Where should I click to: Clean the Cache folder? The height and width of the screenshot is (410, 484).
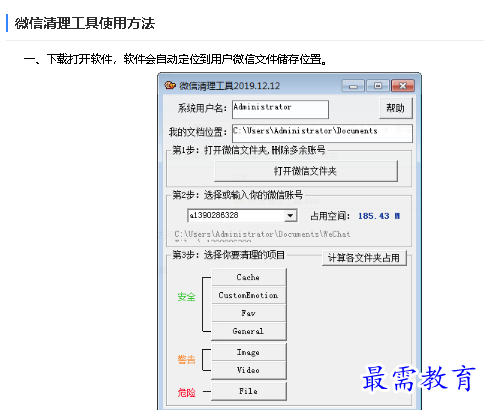click(x=249, y=277)
